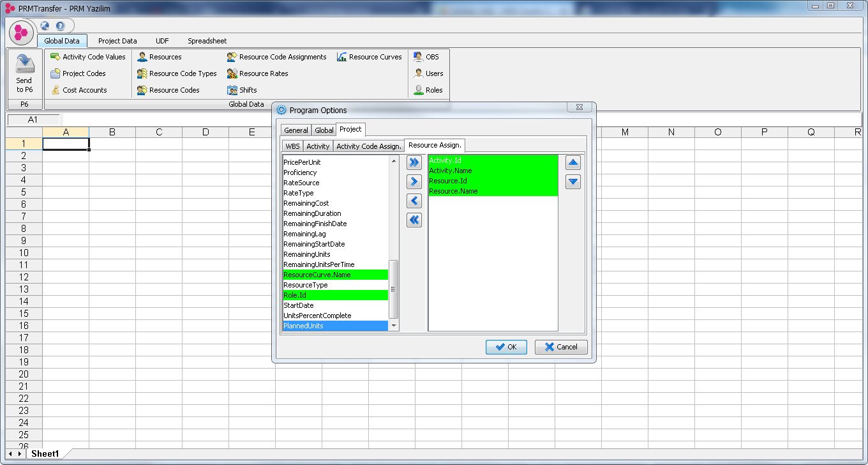Move selected field down with down arrow
868x465 pixels.
[x=573, y=182]
